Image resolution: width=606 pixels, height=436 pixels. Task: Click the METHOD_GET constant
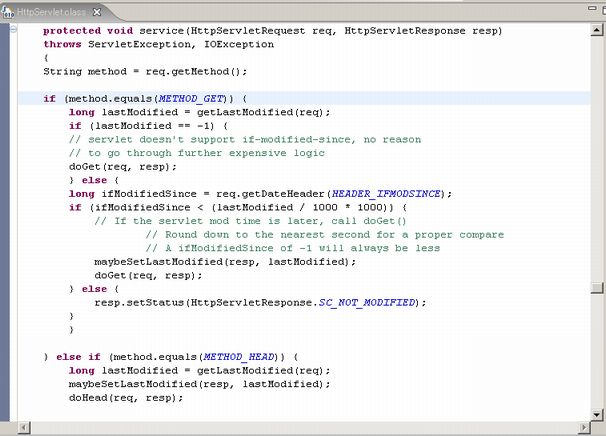click(191, 99)
